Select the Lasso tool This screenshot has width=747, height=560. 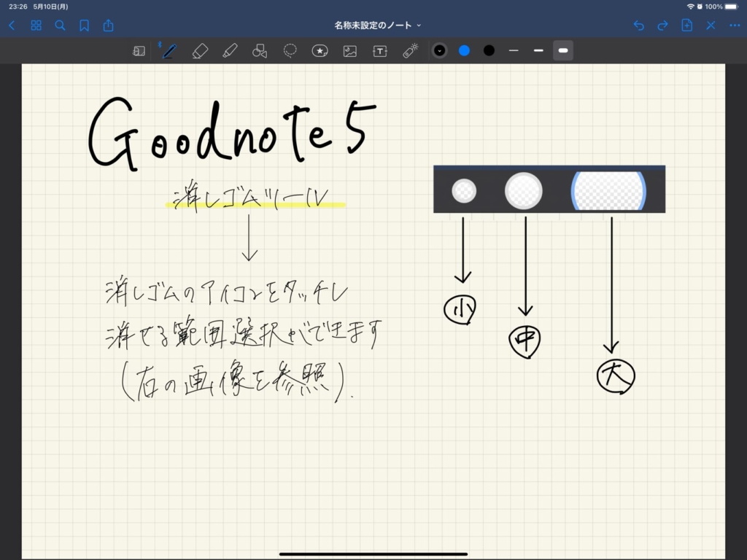point(290,50)
